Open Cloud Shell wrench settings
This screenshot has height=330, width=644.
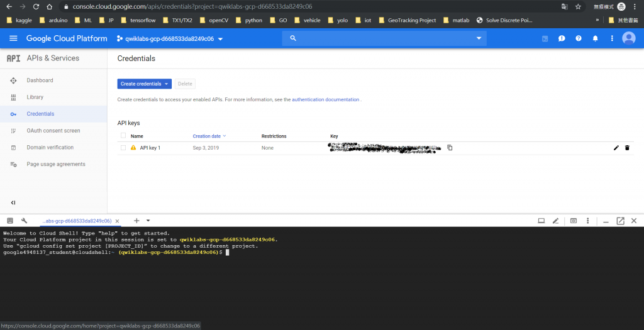pyautogui.click(x=25, y=221)
